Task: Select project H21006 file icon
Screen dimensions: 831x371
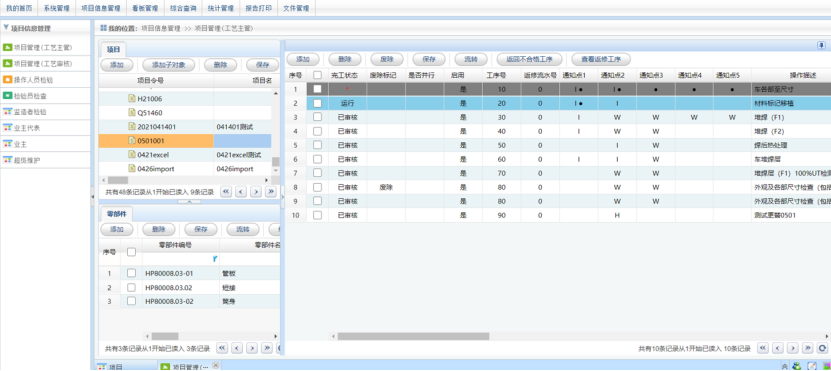Action: (132, 99)
